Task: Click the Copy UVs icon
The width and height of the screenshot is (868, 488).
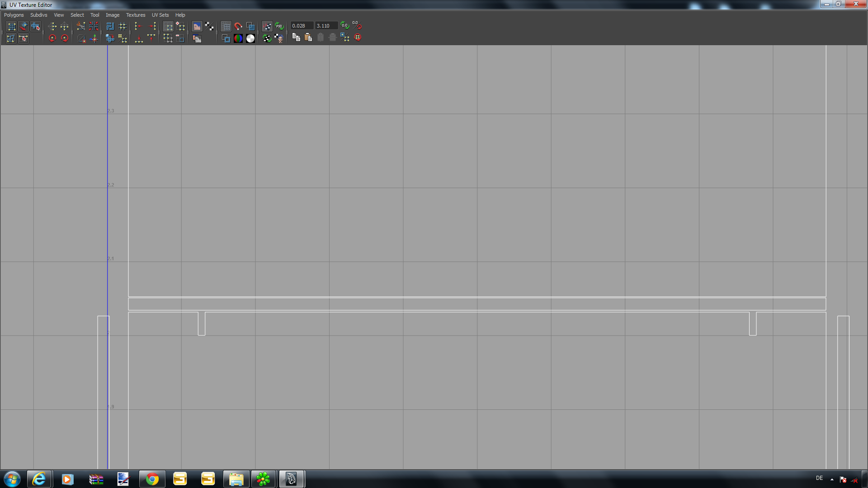Action: pos(296,38)
